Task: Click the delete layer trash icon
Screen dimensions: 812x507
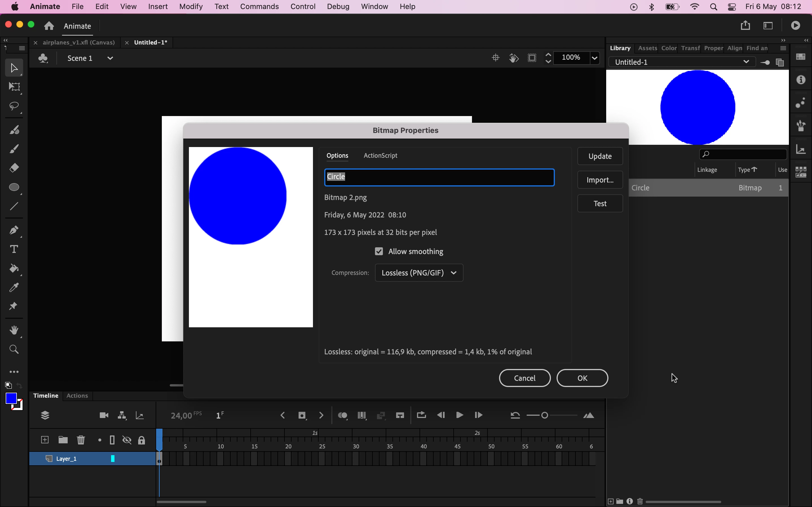Action: point(81,440)
